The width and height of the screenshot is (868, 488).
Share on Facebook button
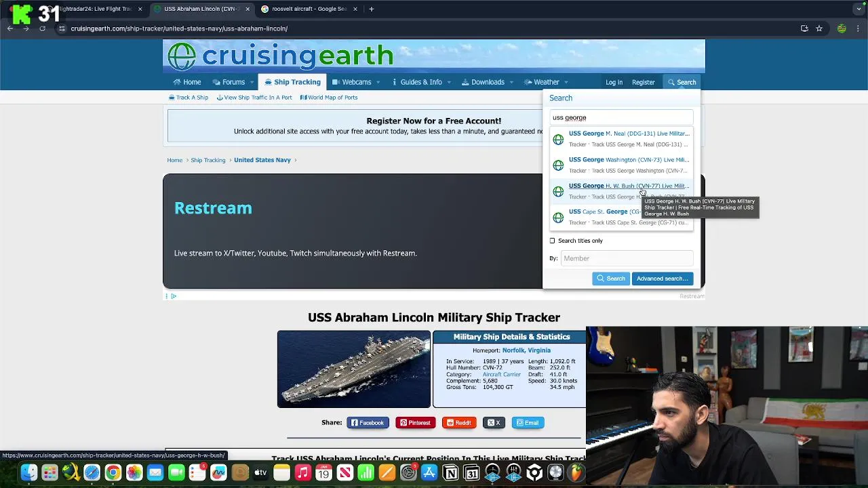pos(368,423)
